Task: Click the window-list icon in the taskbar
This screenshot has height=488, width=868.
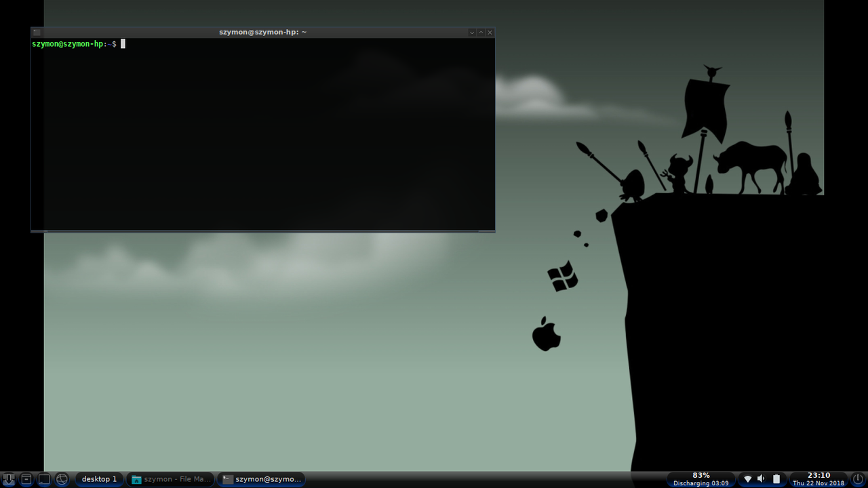Action: (x=26, y=479)
